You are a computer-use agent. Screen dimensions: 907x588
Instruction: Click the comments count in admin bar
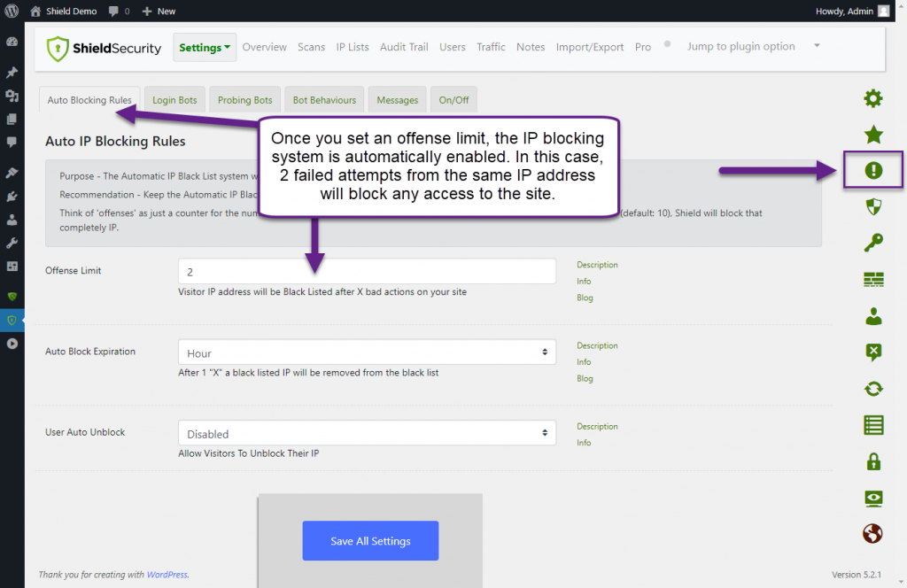pos(120,11)
